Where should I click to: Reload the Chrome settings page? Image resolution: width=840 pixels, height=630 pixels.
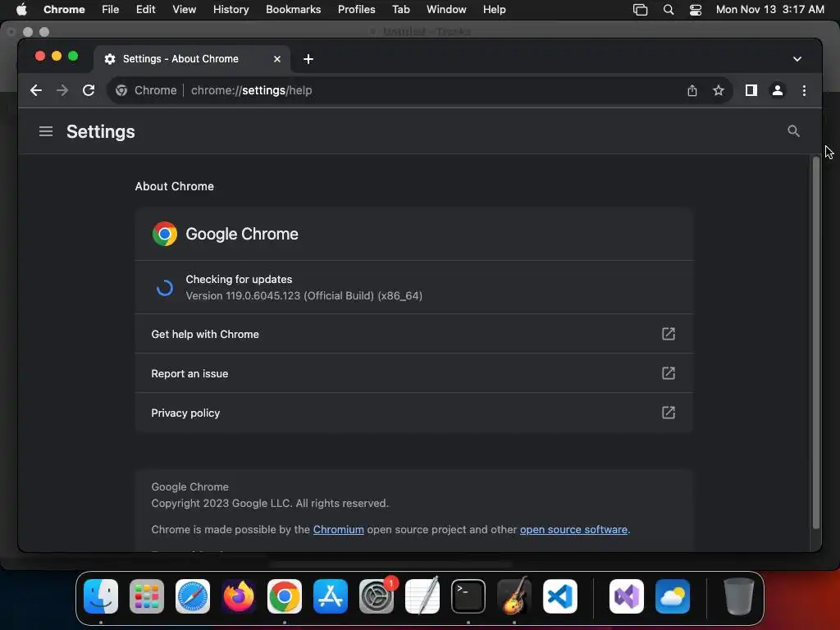pyautogui.click(x=89, y=90)
